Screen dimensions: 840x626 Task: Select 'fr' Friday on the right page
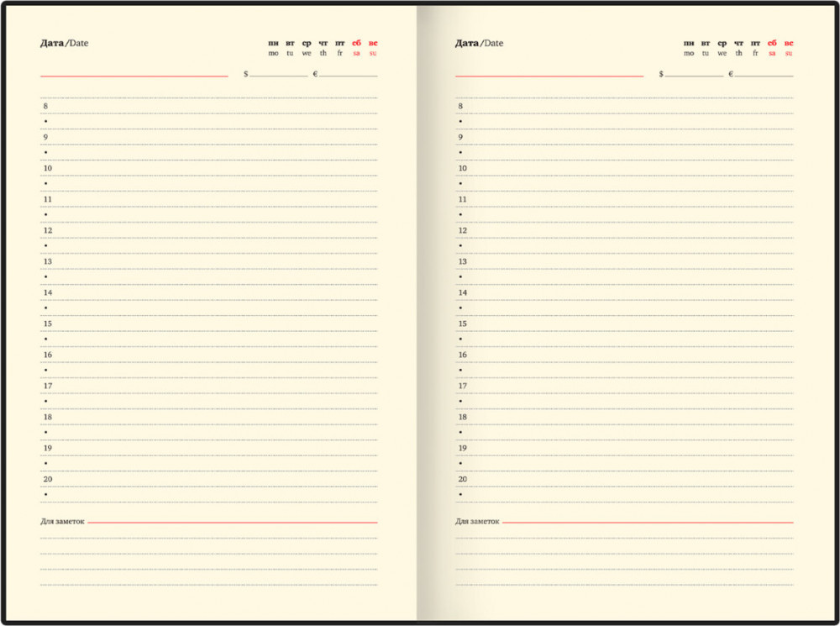tap(755, 53)
